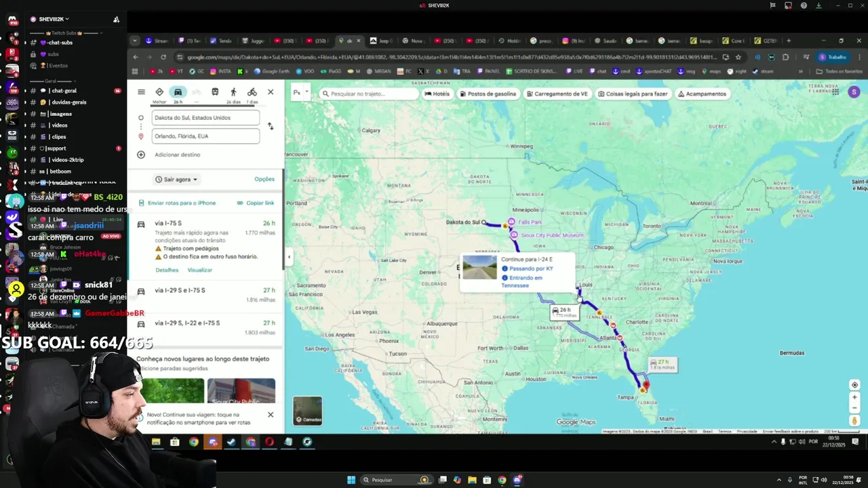Switch to the Histór browser tab

510,41
